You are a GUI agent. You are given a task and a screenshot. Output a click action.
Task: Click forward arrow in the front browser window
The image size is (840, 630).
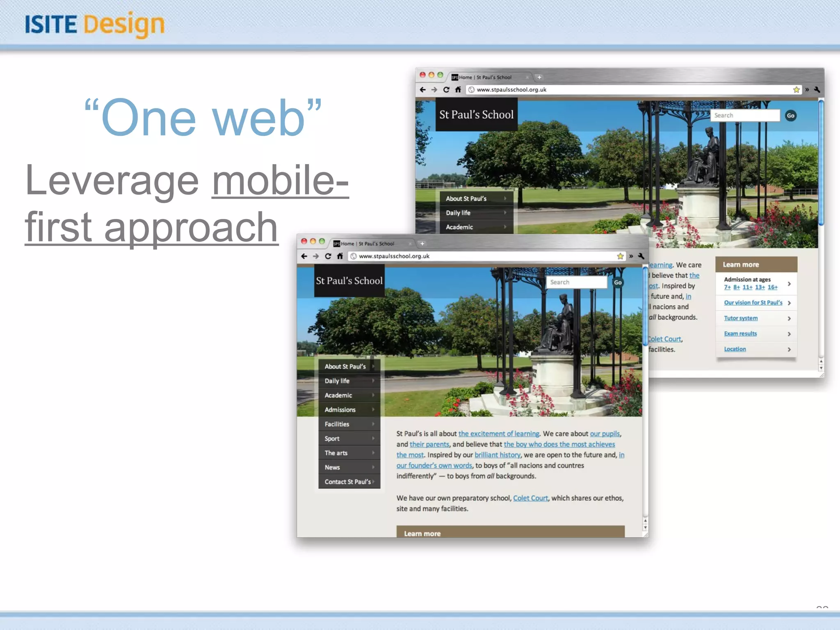coord(316,256)
